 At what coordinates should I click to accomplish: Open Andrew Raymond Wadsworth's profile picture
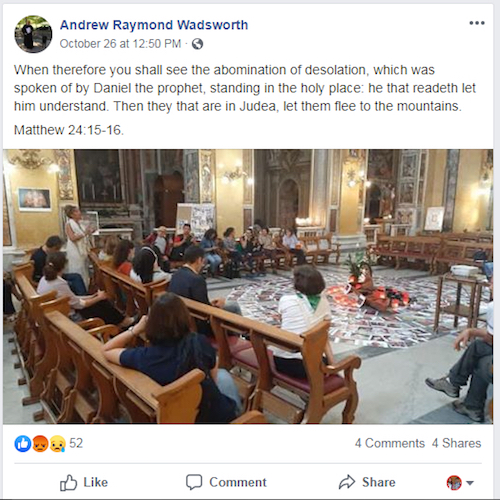(x=33, y=34)
